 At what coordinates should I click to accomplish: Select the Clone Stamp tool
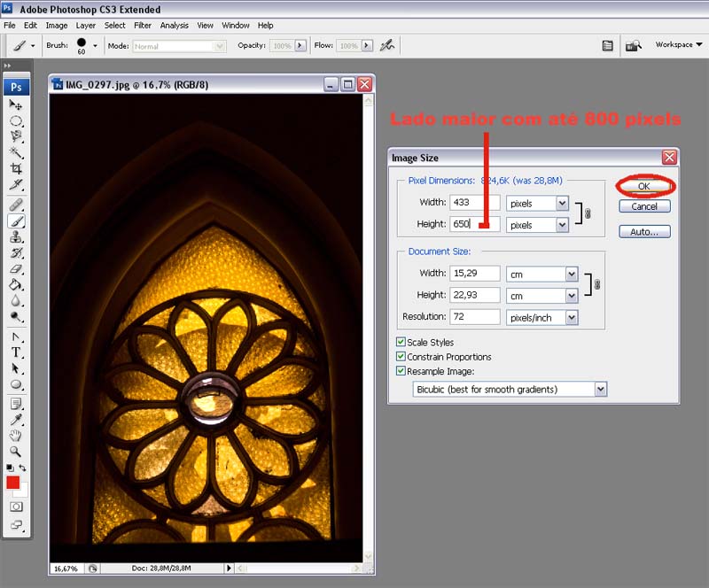point(16,236)
